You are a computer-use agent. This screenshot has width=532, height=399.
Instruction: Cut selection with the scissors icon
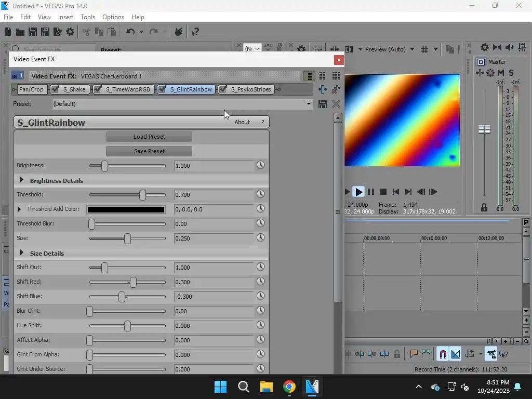coord(87,32)
